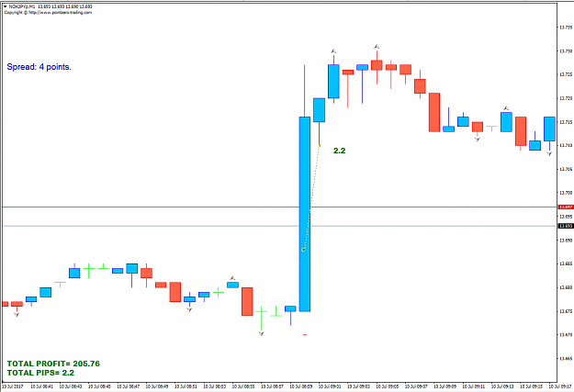
Task: Click the NOKJPYp.M1 chart title text
Action: (x=22, y=6)
